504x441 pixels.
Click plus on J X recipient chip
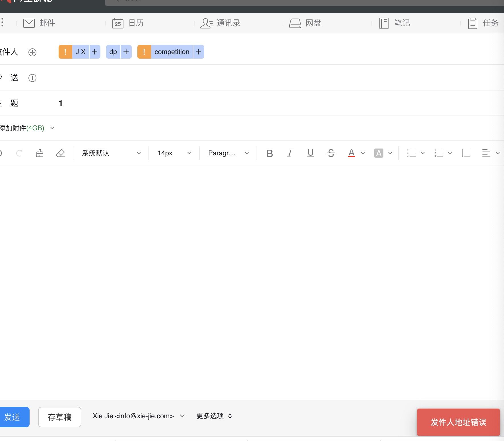95,52
